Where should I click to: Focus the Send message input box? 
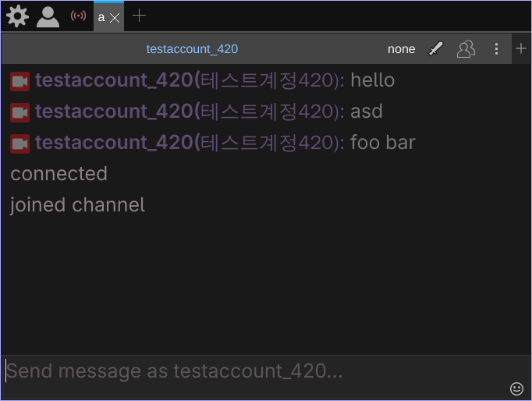[x=250, y=371]
